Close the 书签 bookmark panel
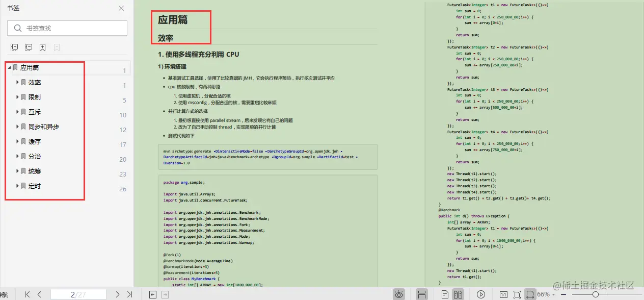Screen dimensions: 644x300 pyautogui.click(x=121, y=9)
